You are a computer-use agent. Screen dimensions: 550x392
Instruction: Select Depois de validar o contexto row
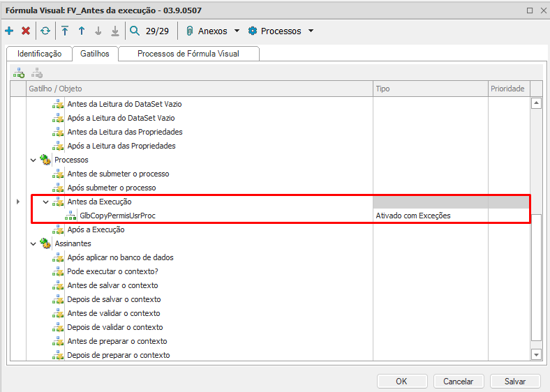pos(278,328)
